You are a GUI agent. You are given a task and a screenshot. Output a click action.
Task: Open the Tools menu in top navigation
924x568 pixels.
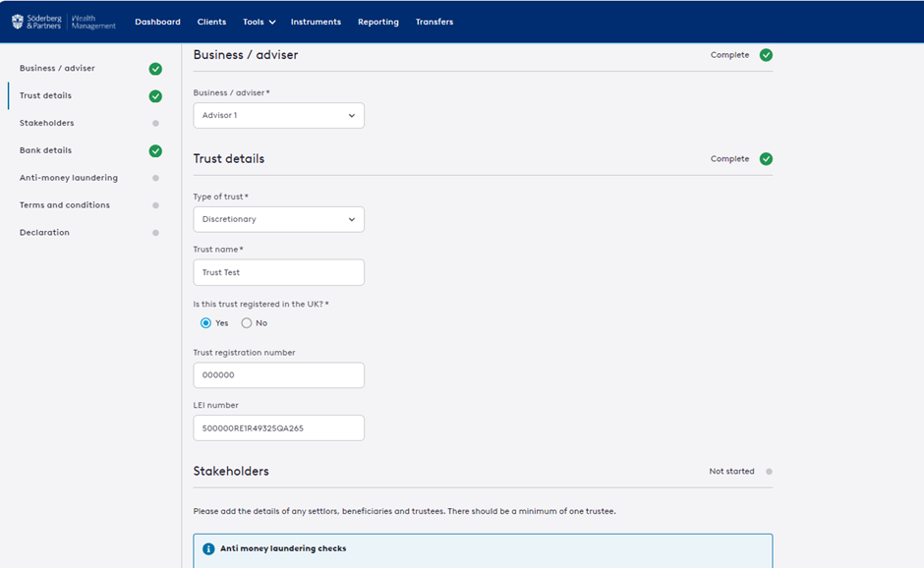click(259, 22)
